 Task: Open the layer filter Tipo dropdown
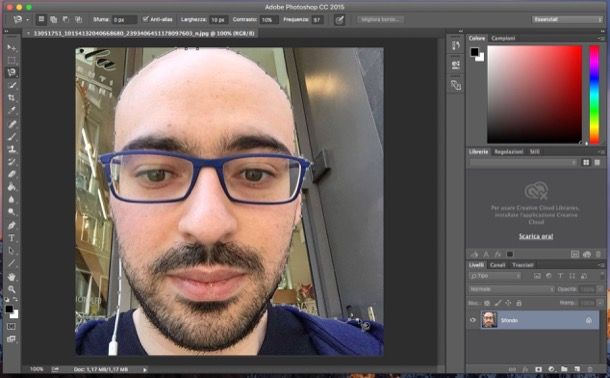(x=495, y=276)
